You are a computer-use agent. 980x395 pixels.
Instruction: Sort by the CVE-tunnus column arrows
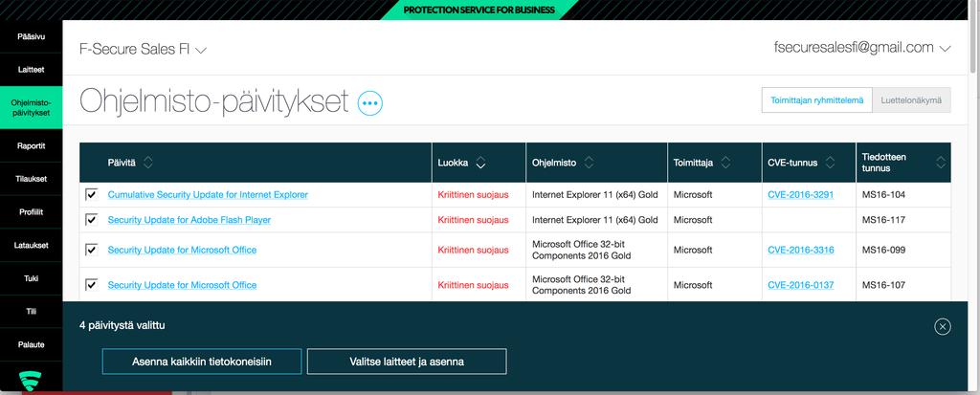click(830, 163)
